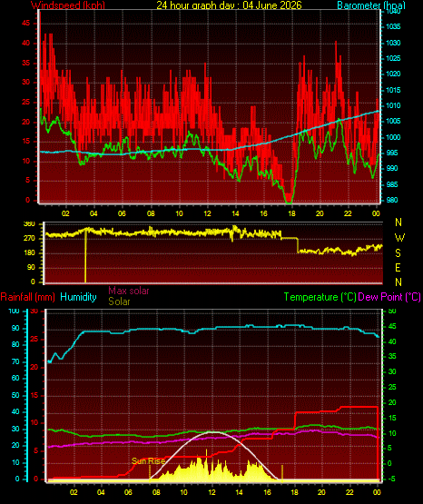Click barometer axis value 980
The width and height of the screenshot is (423, 504).
(391, 200)
